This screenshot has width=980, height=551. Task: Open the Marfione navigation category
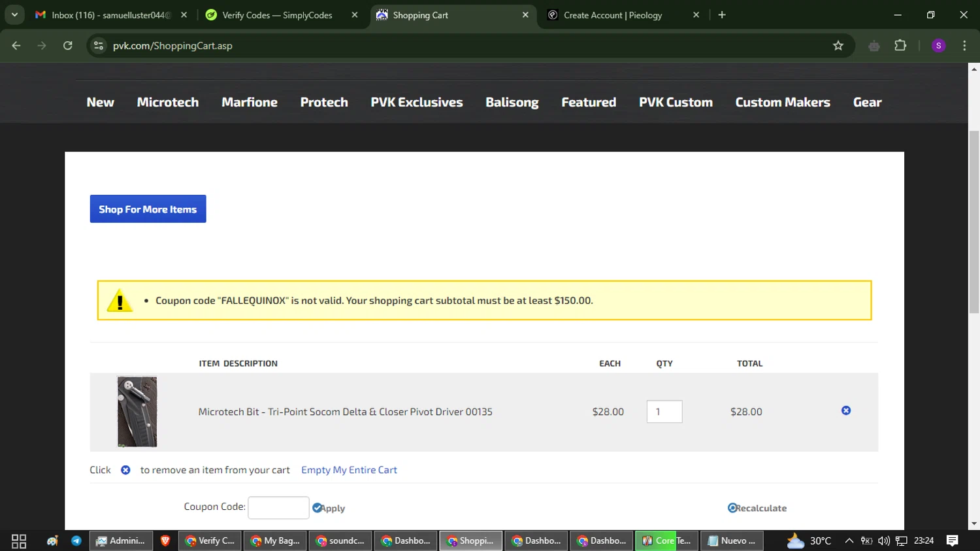click(x=250, y=103)
